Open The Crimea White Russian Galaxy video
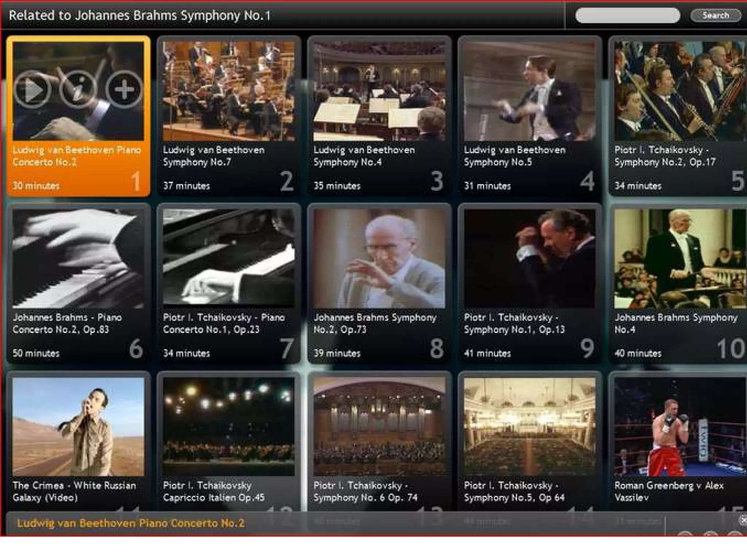Image resolution: width=747 pixels, height=560 pixels. point(78,427)
